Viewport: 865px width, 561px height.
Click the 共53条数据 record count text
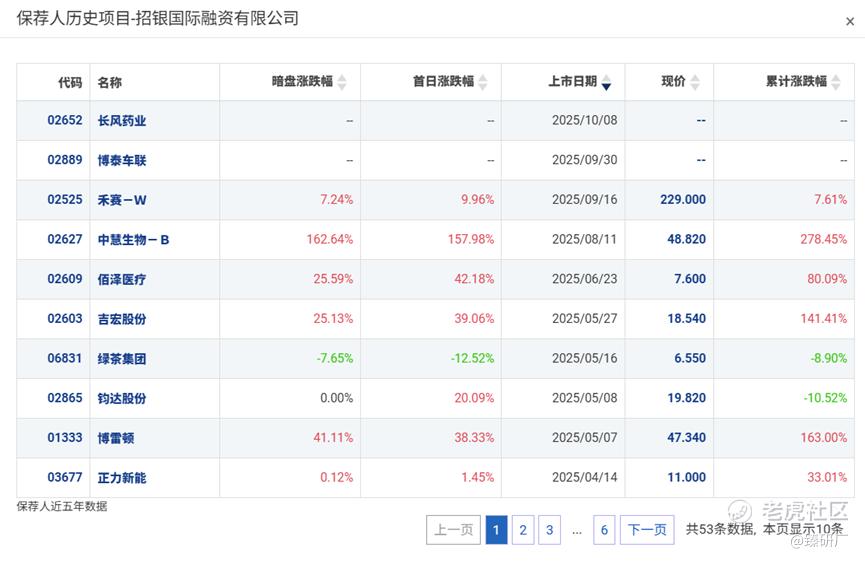click(720, 530)
